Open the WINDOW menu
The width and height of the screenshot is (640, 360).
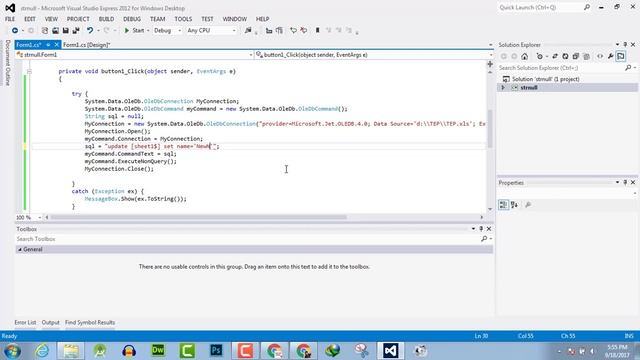[234, 19]
